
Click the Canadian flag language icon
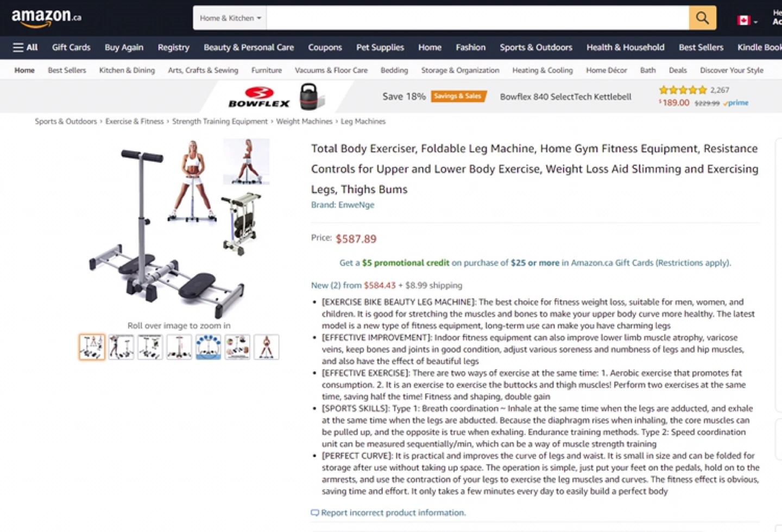point(743,20)
